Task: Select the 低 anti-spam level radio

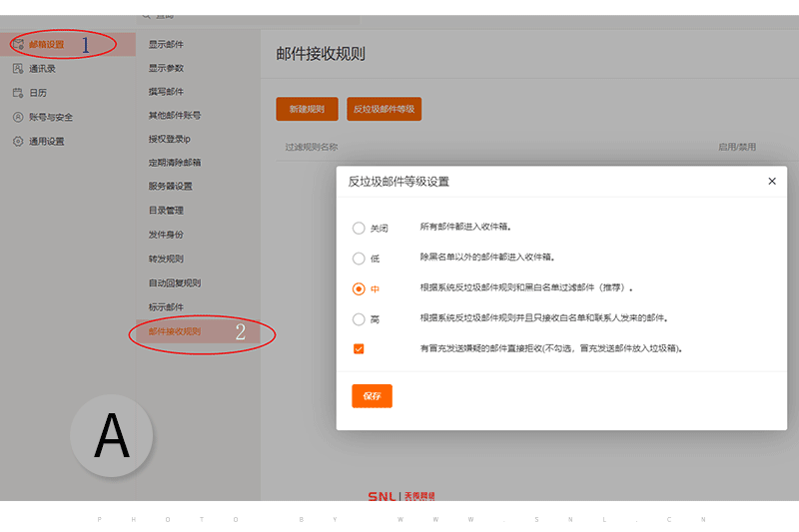Action: [x=359, y=258]
